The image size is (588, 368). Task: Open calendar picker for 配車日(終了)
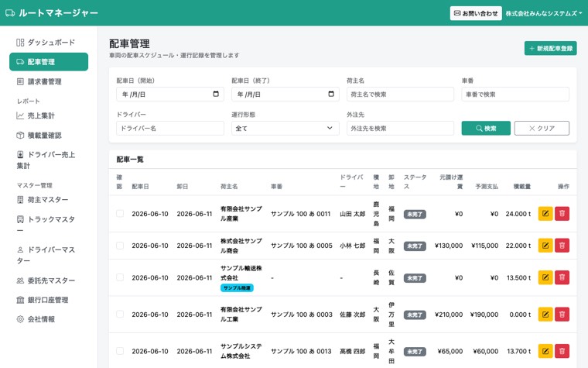[x=331, y=94]
